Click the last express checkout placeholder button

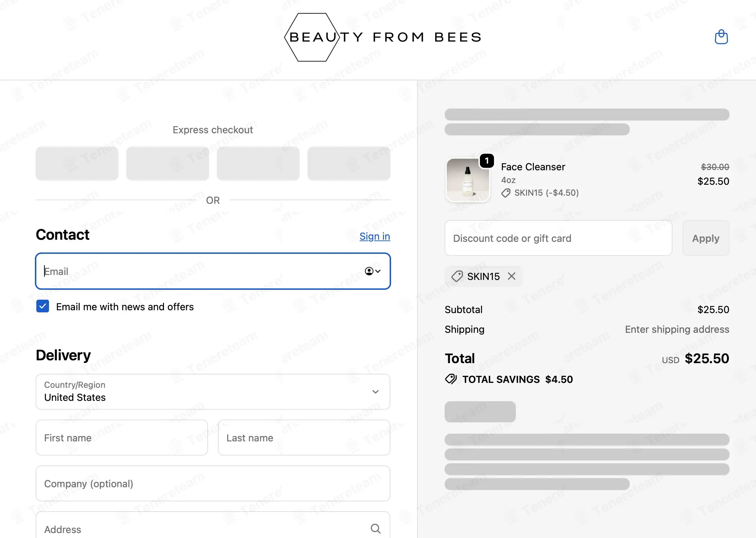coord(349,164)
